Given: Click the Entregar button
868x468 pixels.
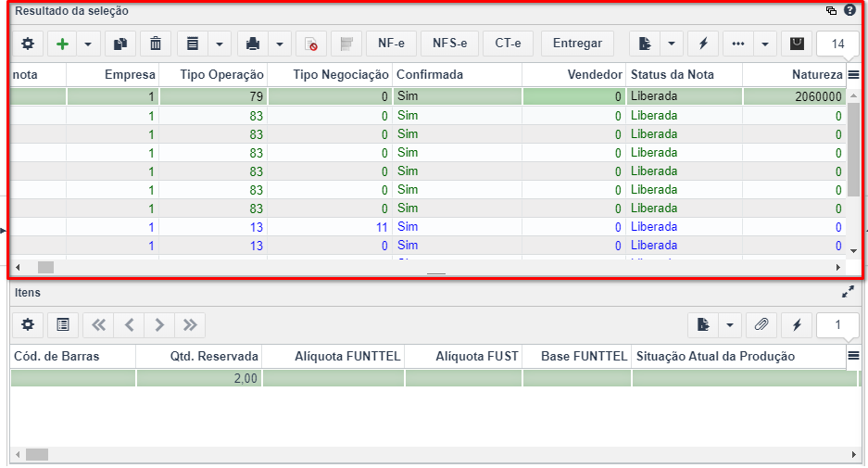Looking at the screenshot, I should (x=577, y=44).
